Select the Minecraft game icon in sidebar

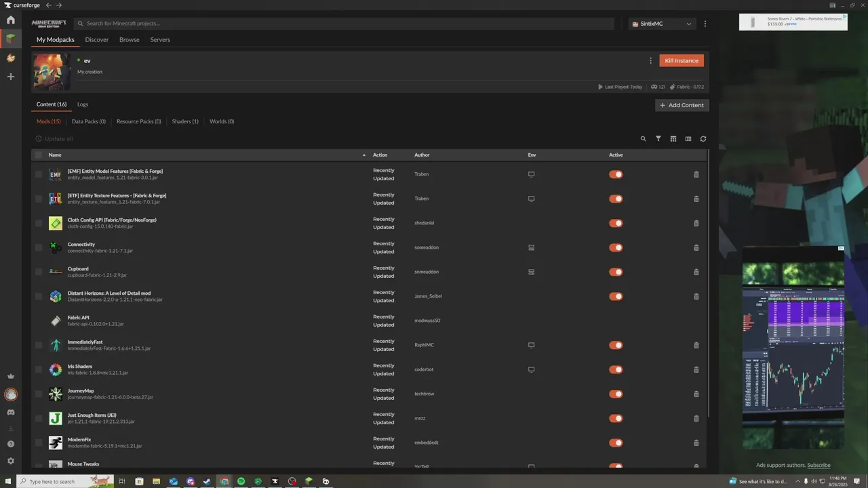pyautogui.click(x=11, y=39)
